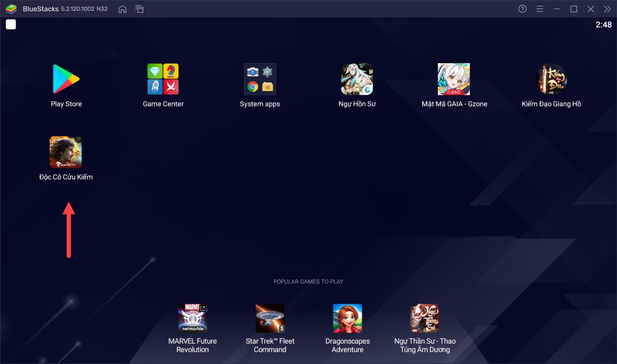Click the white square notification icon

11,25
